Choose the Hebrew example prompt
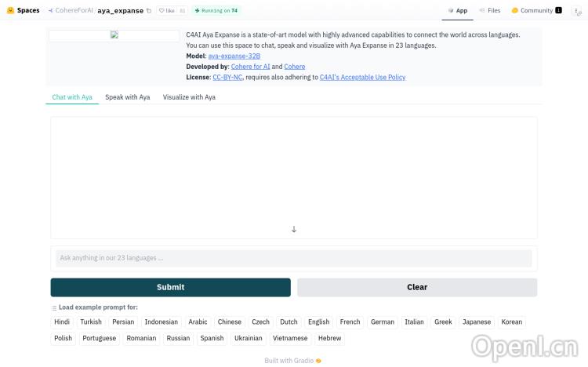This screenshot has width=588, height=367. 329,339
